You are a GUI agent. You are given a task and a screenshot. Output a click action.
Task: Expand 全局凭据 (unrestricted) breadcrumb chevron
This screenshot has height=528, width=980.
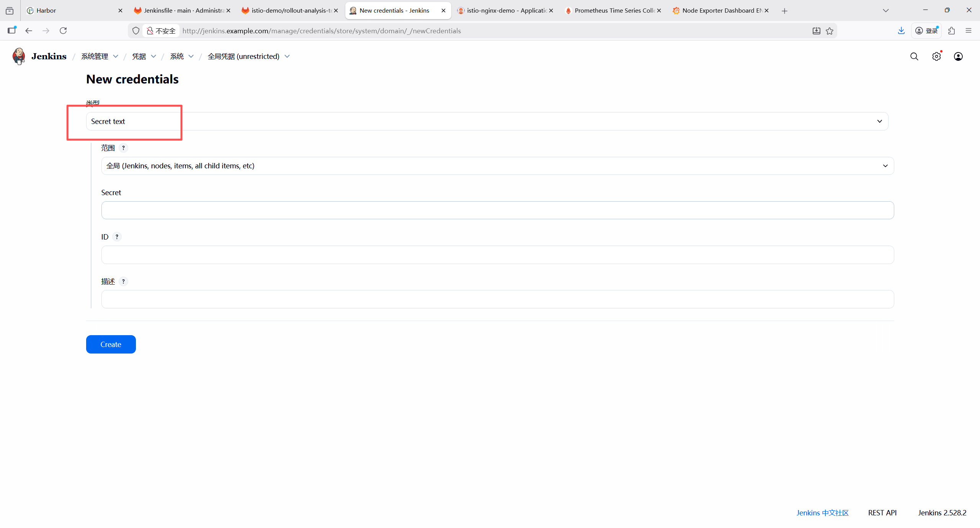pyautogui.click(x=287, y=57)
